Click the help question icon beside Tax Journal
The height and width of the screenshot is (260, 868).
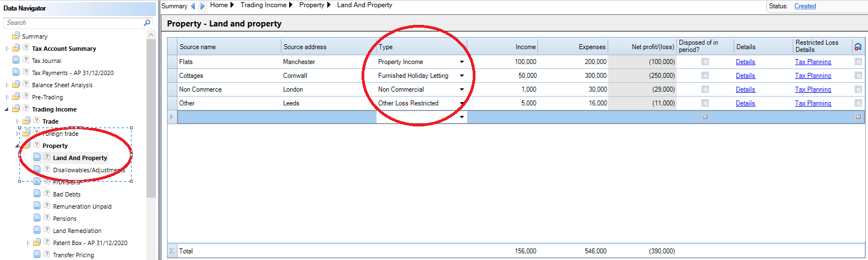[x=25, y=60]
